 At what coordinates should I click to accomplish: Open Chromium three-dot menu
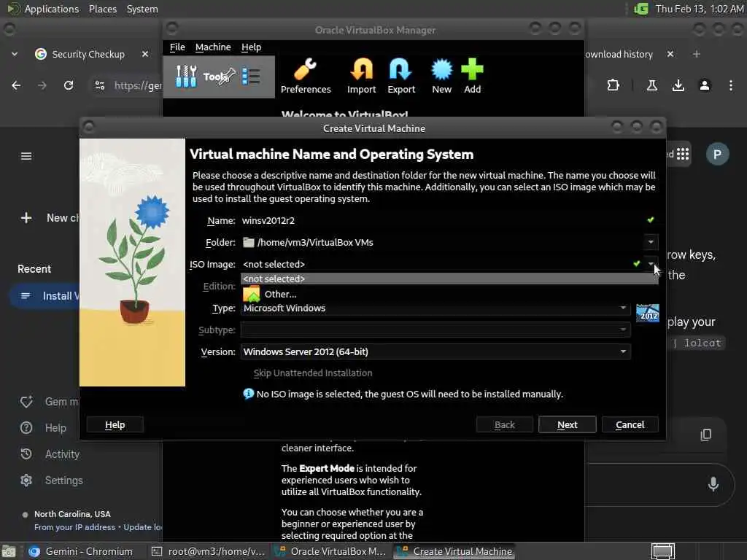tap(731, 85)
